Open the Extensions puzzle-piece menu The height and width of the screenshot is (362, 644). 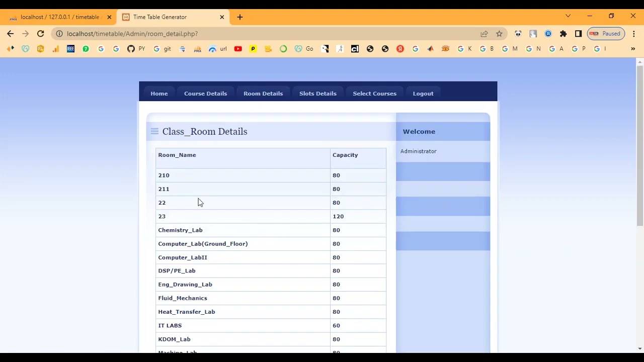coord(563,34)
